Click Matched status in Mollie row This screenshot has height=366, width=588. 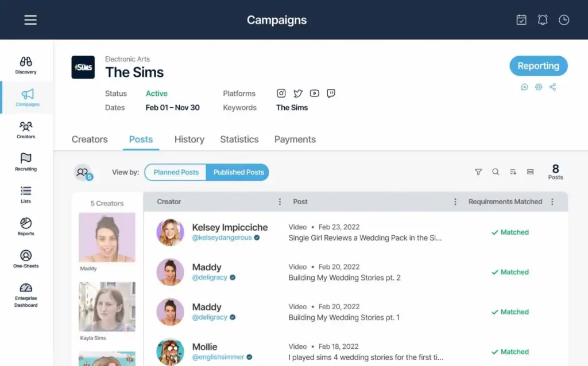[x=510, y=352]
